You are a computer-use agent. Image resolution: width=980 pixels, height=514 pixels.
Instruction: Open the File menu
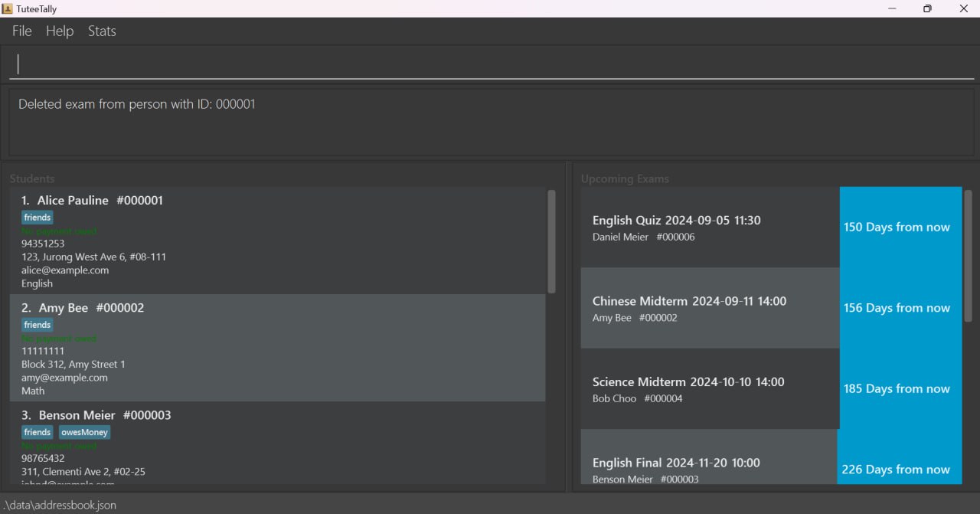pos(22,31)
